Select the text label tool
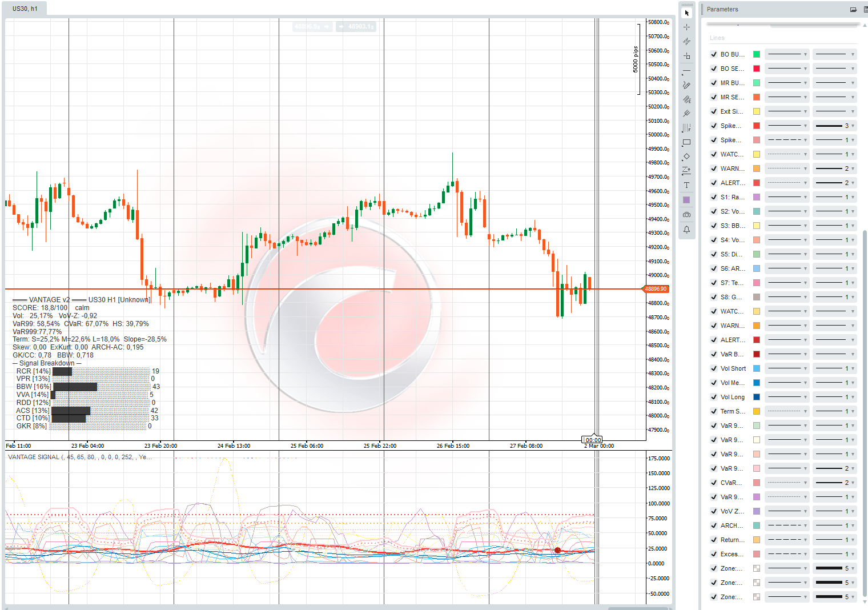868x610 pixels. click(686, 185)
